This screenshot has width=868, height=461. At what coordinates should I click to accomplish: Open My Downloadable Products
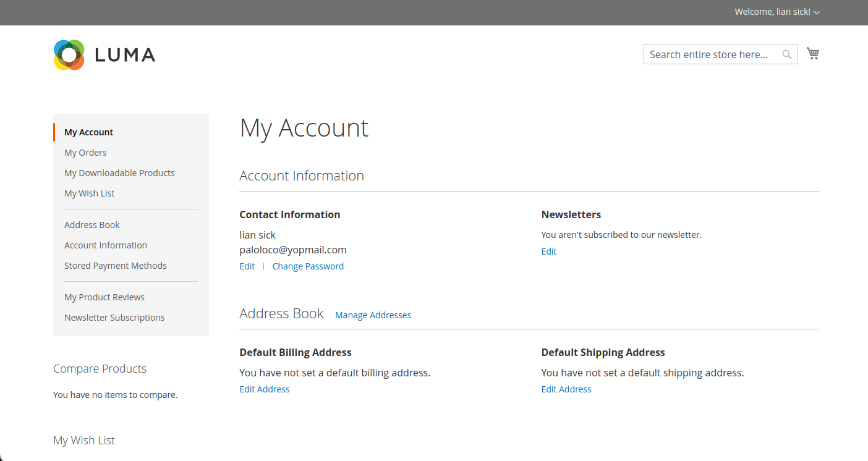[x=119, y=173]
